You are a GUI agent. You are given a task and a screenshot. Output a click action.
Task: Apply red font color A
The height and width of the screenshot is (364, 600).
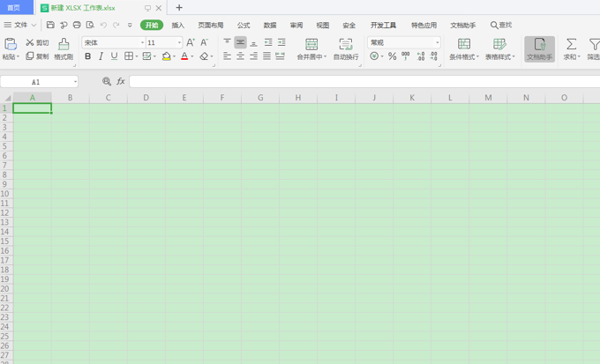(184, 56)
